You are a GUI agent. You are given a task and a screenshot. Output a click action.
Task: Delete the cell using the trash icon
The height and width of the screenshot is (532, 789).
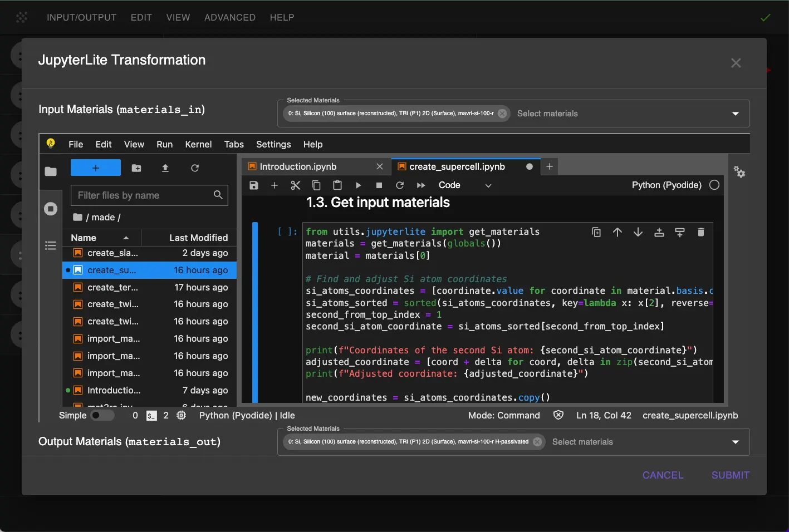[700, 232]
